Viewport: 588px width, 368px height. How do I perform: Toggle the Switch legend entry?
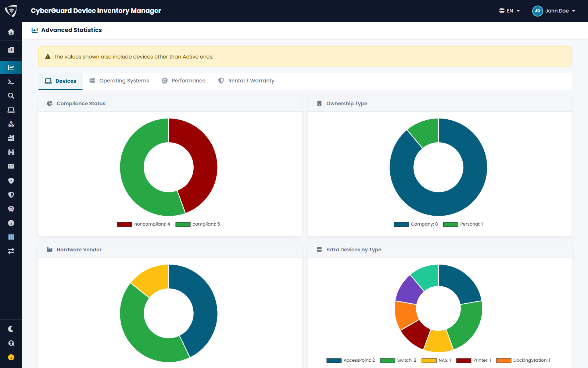pyautogui.click(x=398, y=360)
